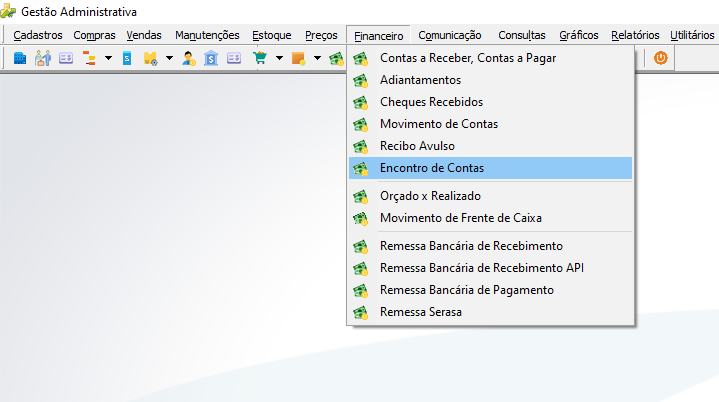Select Orçado x Realizado
The image size is (719, 402).
point(490,196)
